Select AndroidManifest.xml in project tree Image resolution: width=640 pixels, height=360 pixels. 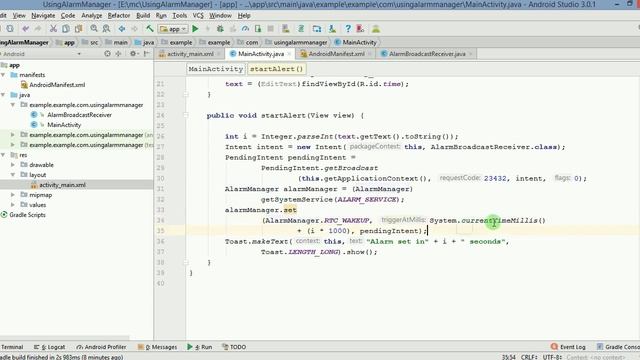click(x=57, y=85)
